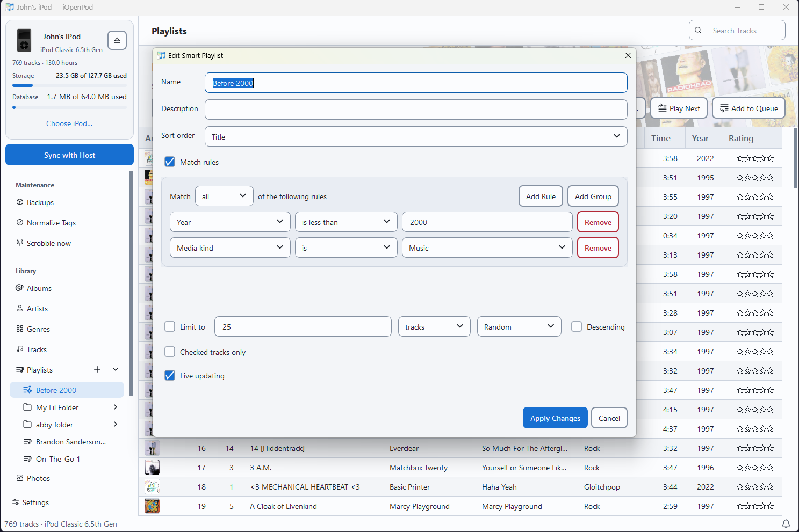Enable the Limit to checkbox
The height and width of the screenshot is (532, 799).
170,326
